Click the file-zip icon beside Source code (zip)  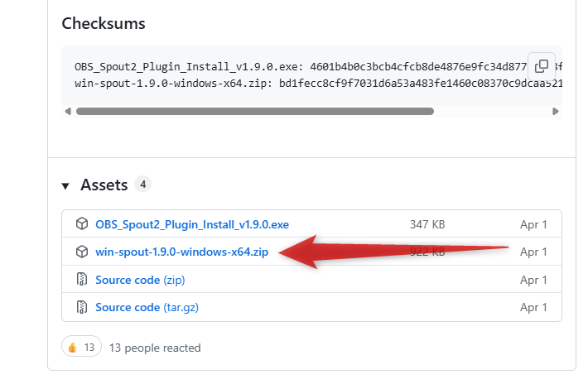coord(82,280)
